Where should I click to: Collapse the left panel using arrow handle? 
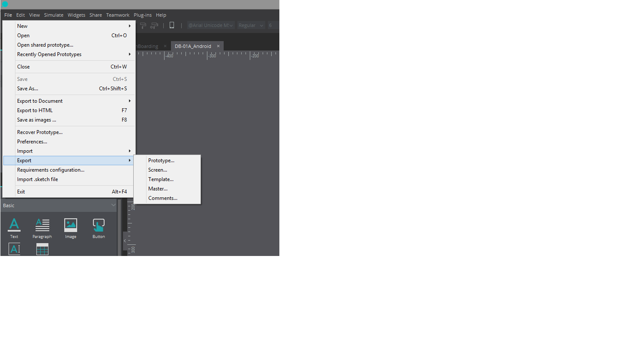[x=125, y=241]
